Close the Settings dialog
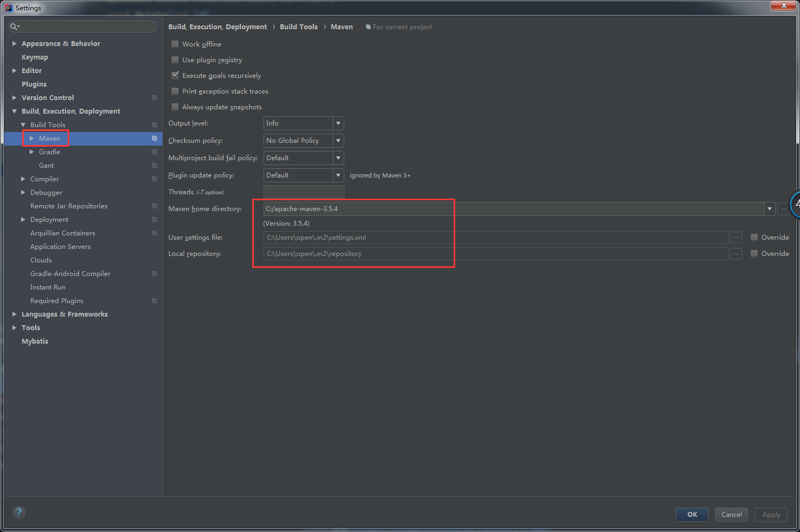This screenshot has width=800, height=532. point(783,5)
